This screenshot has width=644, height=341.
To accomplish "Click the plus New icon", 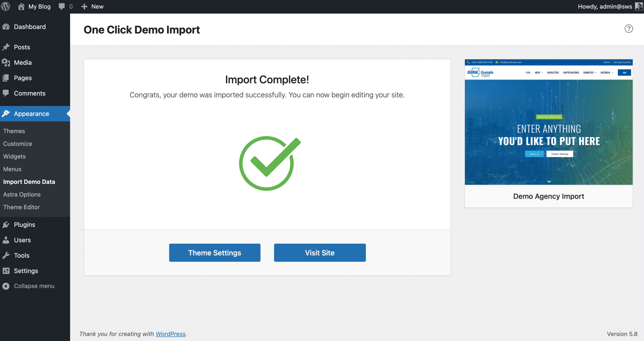I will click(x=84, y=7).
